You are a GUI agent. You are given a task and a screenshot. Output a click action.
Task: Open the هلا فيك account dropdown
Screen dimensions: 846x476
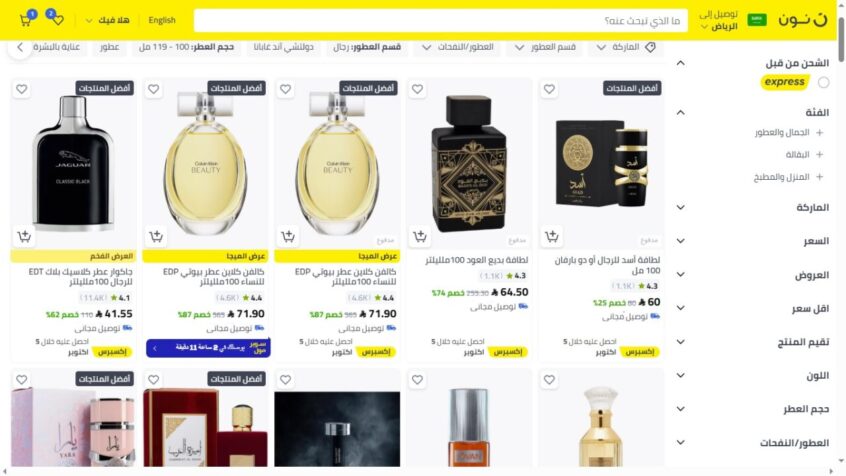coord(107,21)
